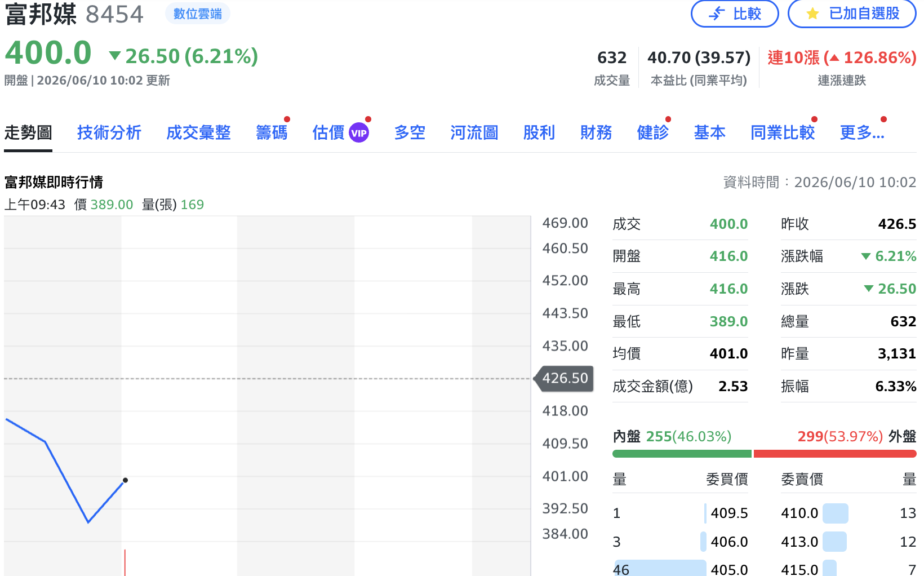Viewport: 924px width, 576px height.
Task: Open the 同業比較 tab
Action: point(783,133)
